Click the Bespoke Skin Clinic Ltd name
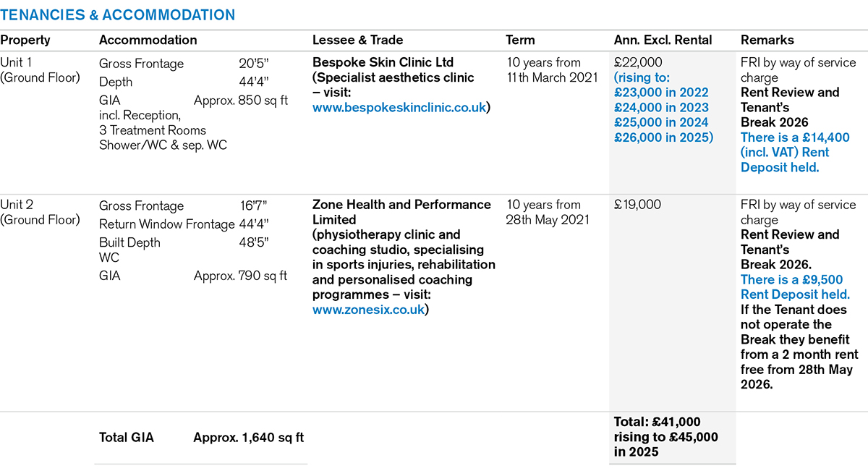 click(383, 63)
